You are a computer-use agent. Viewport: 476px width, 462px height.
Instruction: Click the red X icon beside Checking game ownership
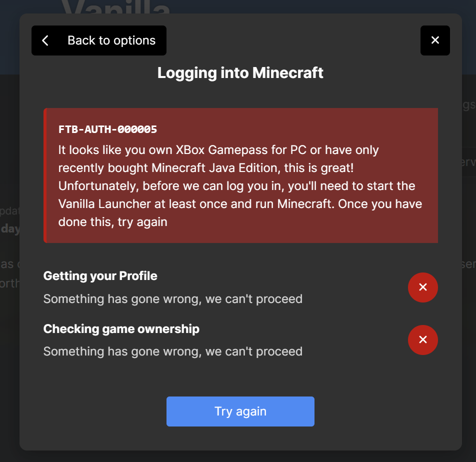pos(422,340)
